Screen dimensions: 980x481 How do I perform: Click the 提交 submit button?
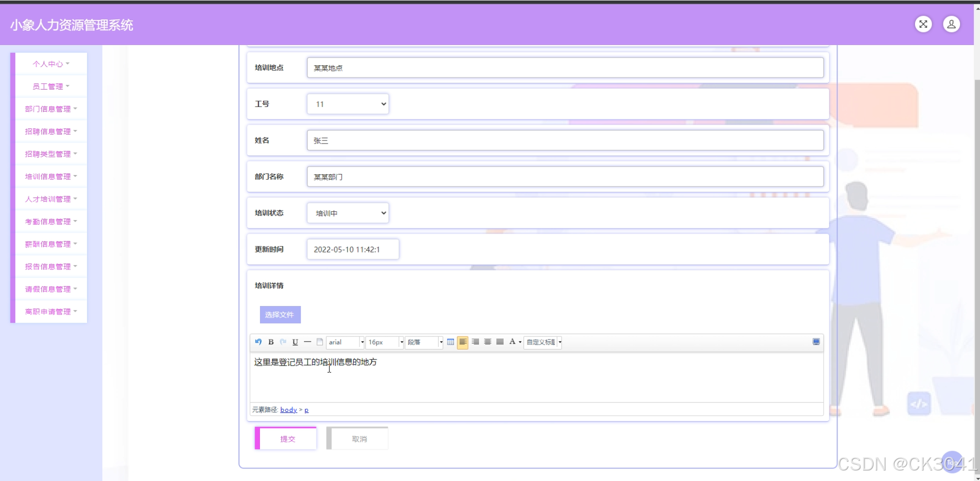(x=286, y=439)
